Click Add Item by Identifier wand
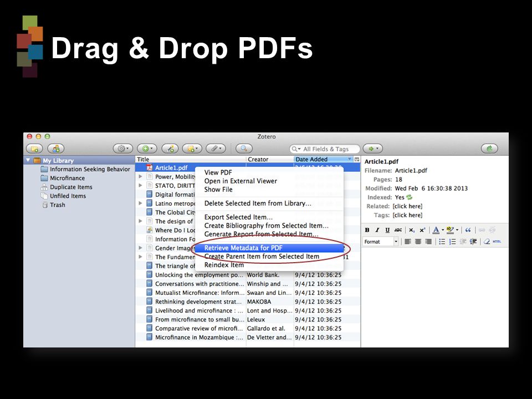This screenshot has height=399, width=532. click(x=170, y=149)
